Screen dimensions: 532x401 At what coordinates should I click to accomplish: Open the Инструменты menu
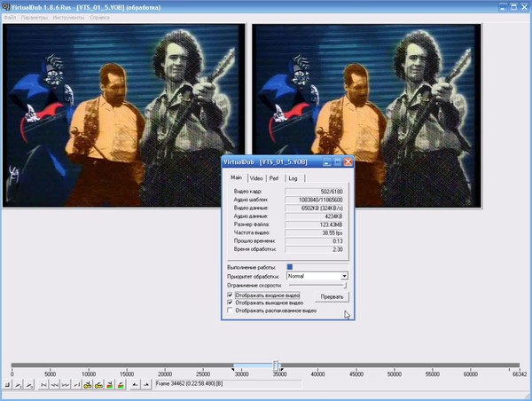(x=68, y=18)
